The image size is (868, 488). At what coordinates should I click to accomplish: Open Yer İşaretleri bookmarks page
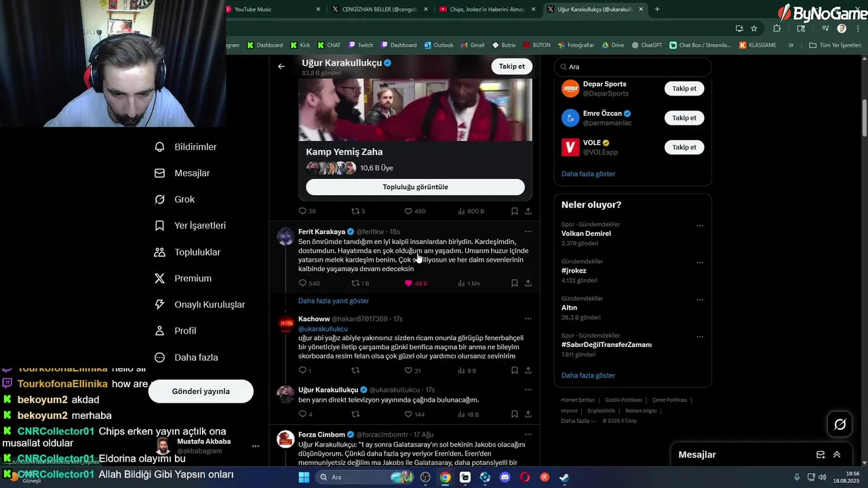(x=190, y=226)
